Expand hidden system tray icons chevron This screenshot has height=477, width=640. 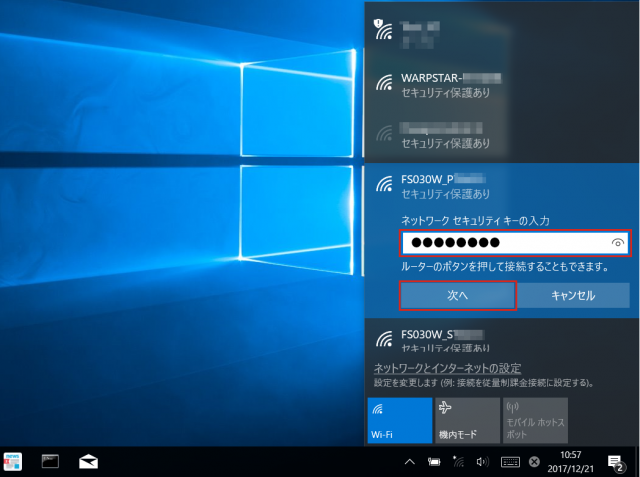[x=409, y=461]
